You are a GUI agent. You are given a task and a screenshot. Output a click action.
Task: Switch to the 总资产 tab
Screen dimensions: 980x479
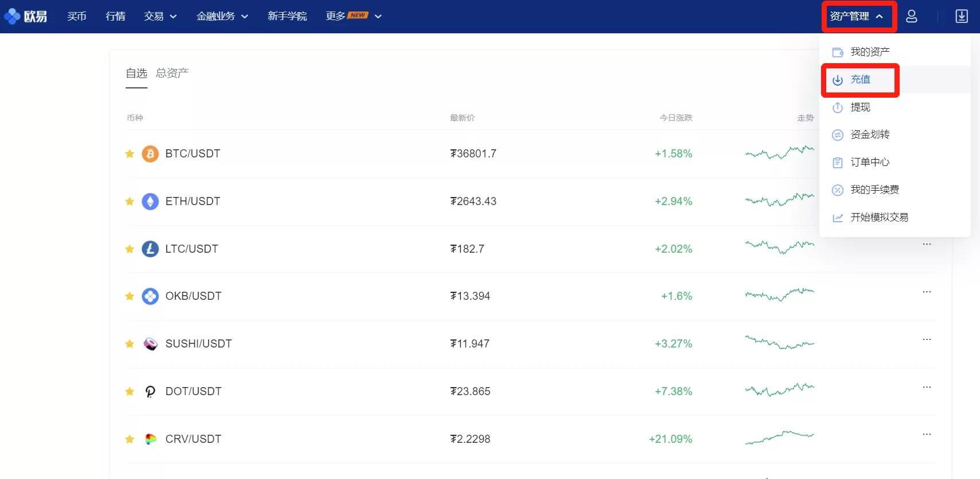tap(172, 73)
